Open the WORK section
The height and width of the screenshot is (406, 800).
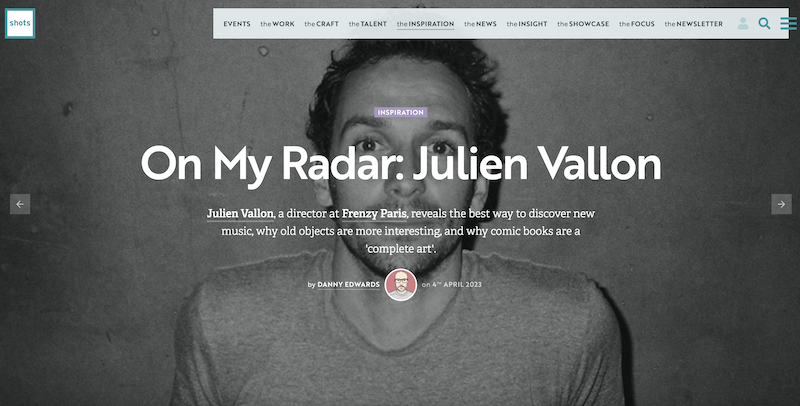point(278,24)
